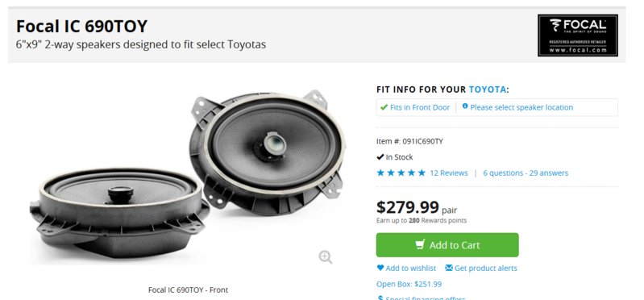Add the Focal speakers to cart
Screen dimensions: 644x300
pyautogui.click(x=447, y=245)
